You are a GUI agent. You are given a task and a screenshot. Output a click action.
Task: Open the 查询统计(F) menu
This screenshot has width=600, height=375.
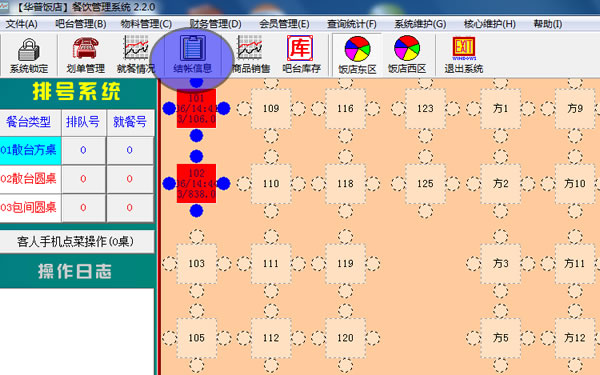tap(352, 24)
